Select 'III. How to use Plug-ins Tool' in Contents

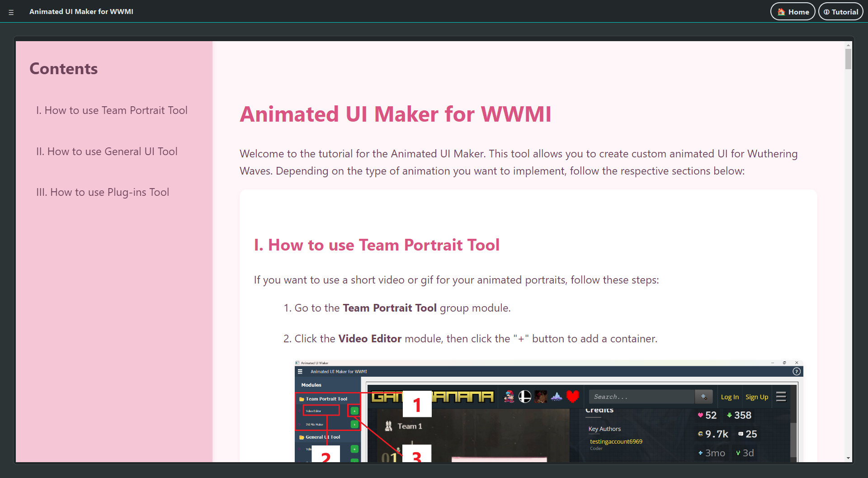(x=102, y=192)
